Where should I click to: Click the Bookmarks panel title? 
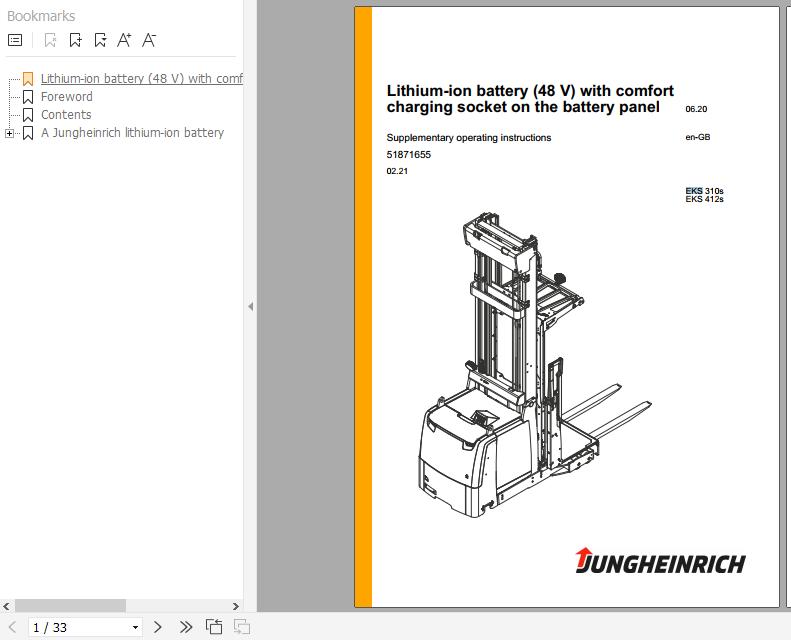coord(41,16)
